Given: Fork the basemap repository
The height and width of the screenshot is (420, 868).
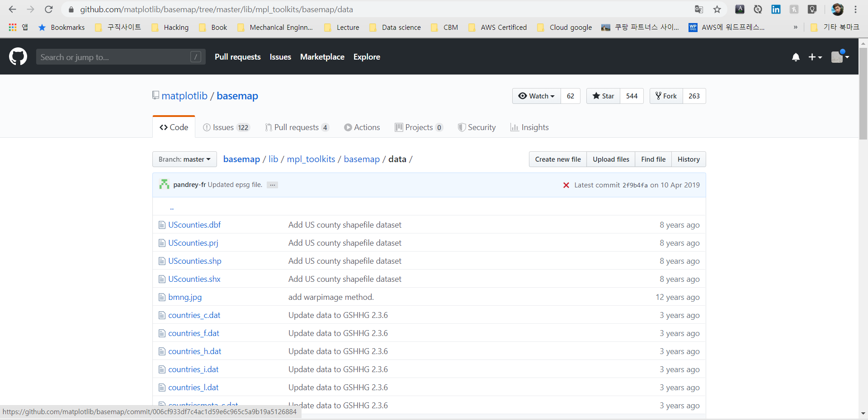Looking at the screenshot, I should click(x=666, y=96).
